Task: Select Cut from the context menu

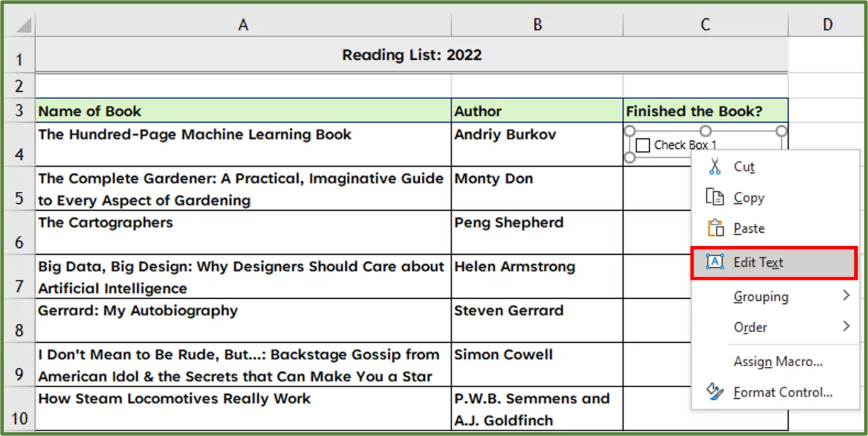Action: (x=744, y=167)
